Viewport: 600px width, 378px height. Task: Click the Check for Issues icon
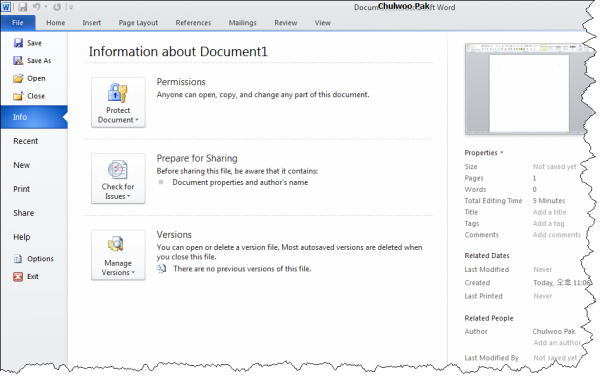coord(117,169)
